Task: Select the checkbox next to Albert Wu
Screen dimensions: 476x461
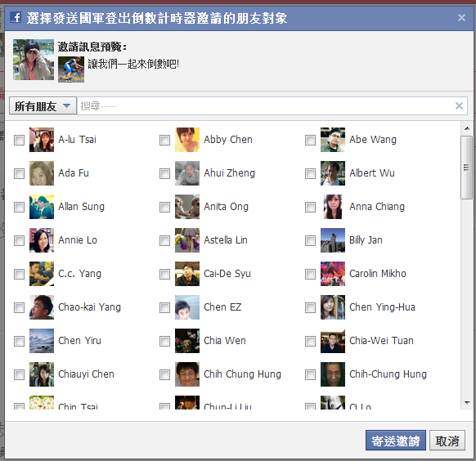Action: [310, 173]
